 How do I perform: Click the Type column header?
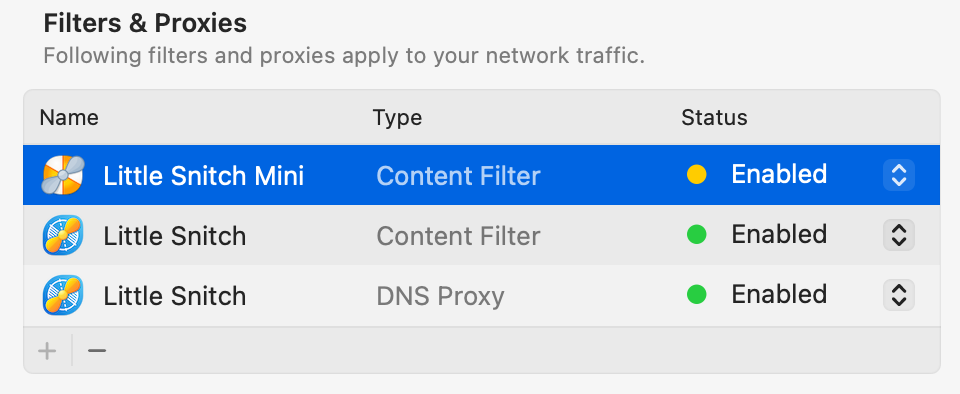(x=397, y=117)
